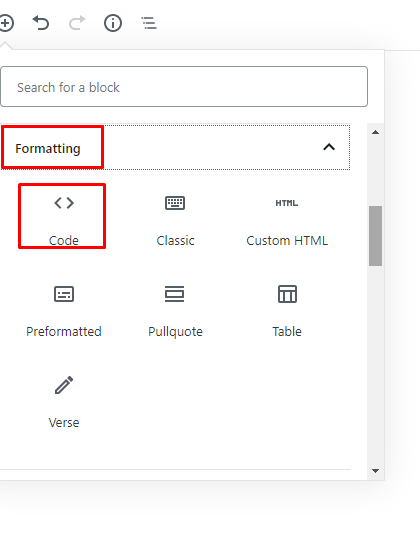This screenshot has width=420, height=559.
Task: Click the Formatting section heading
Action: pos(47,149)
